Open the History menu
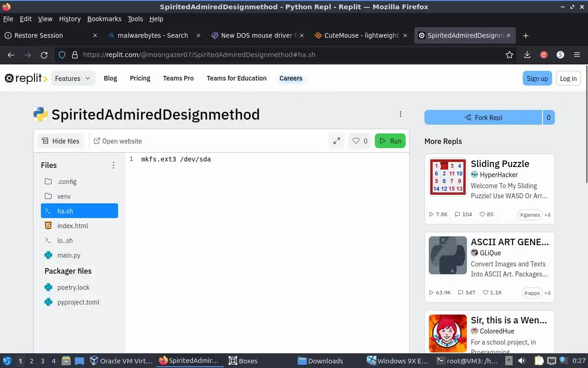588x368 pixels. coord(70,19)
